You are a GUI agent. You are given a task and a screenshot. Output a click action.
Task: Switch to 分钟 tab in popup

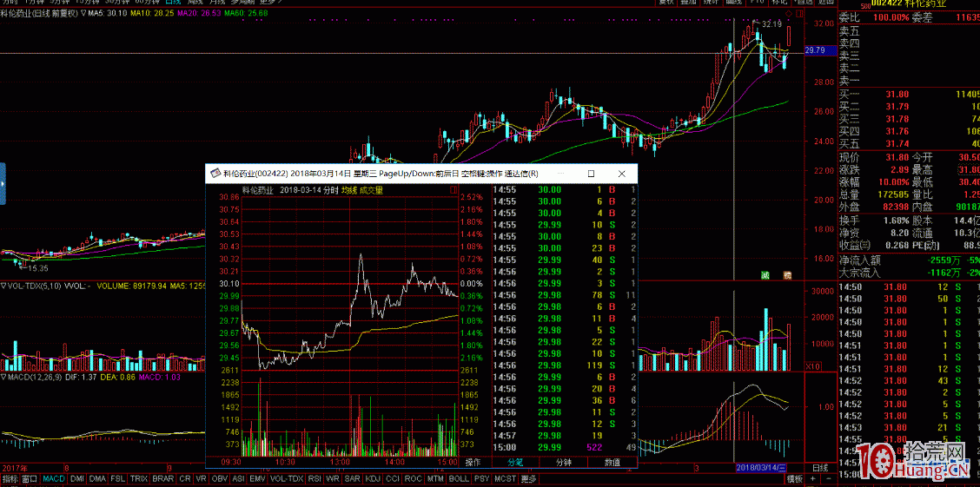click(563, 463)
